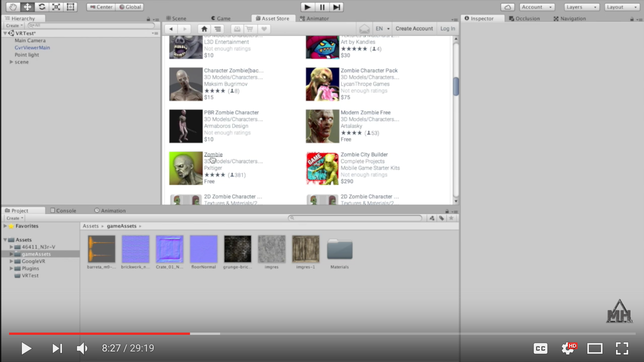This screenshot has height=362, width=644.
Task: Open Zombie Character Pack listing
Action: click(369, 71)
